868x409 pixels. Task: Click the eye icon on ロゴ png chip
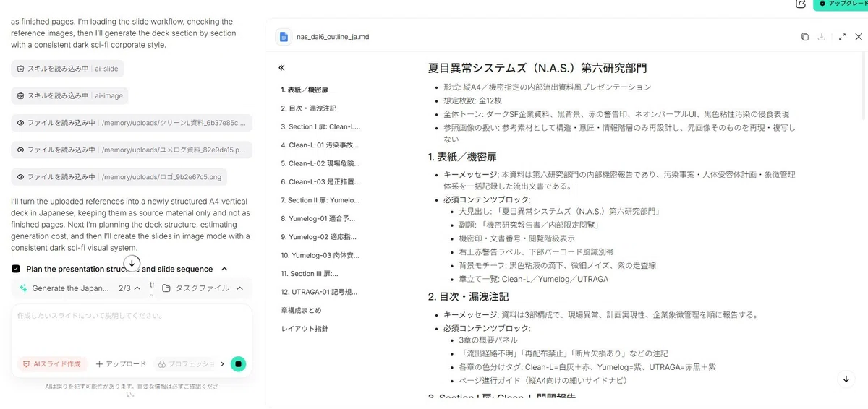coord(21,176)
